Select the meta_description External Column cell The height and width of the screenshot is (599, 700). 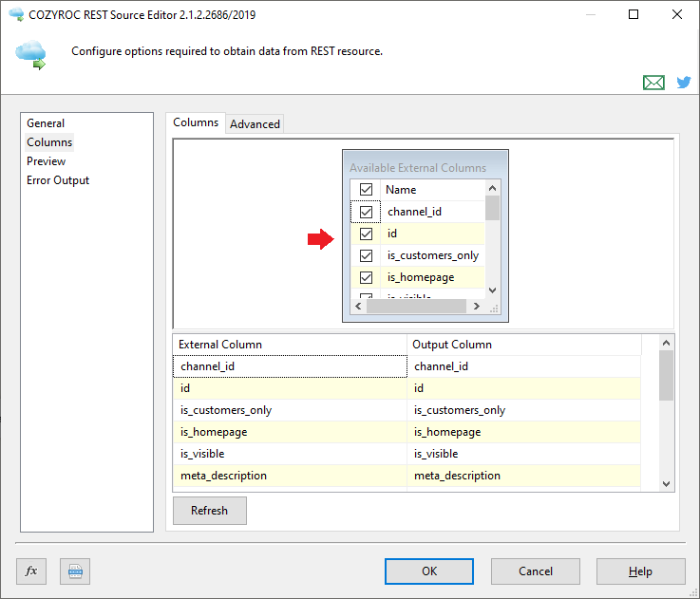[290, 476]
